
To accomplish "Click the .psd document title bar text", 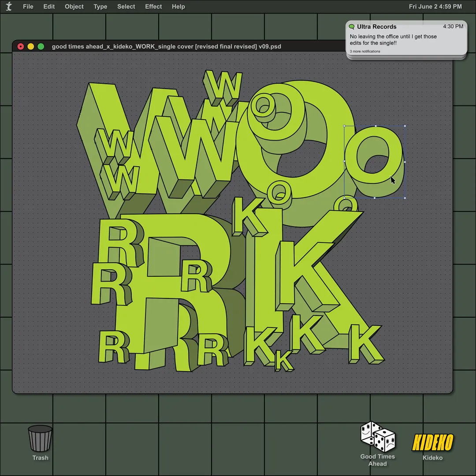I will pyautogui.click(x=166, y=46).
